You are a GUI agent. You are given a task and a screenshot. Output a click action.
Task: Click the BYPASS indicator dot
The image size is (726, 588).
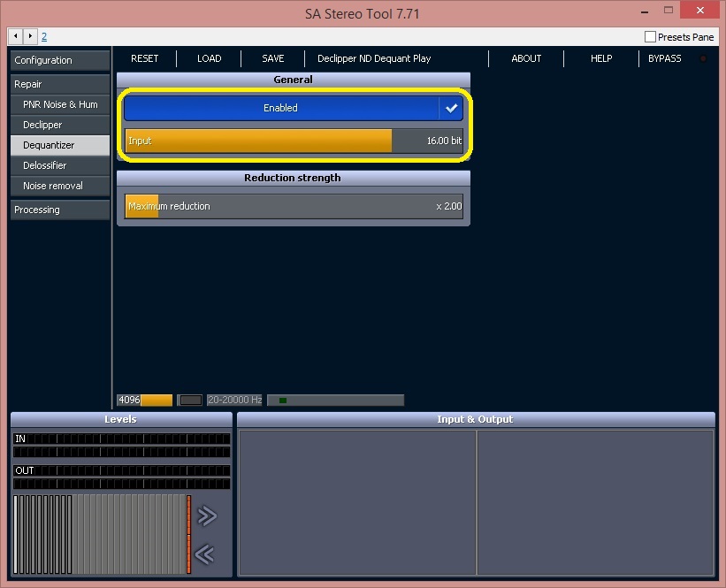703,58
